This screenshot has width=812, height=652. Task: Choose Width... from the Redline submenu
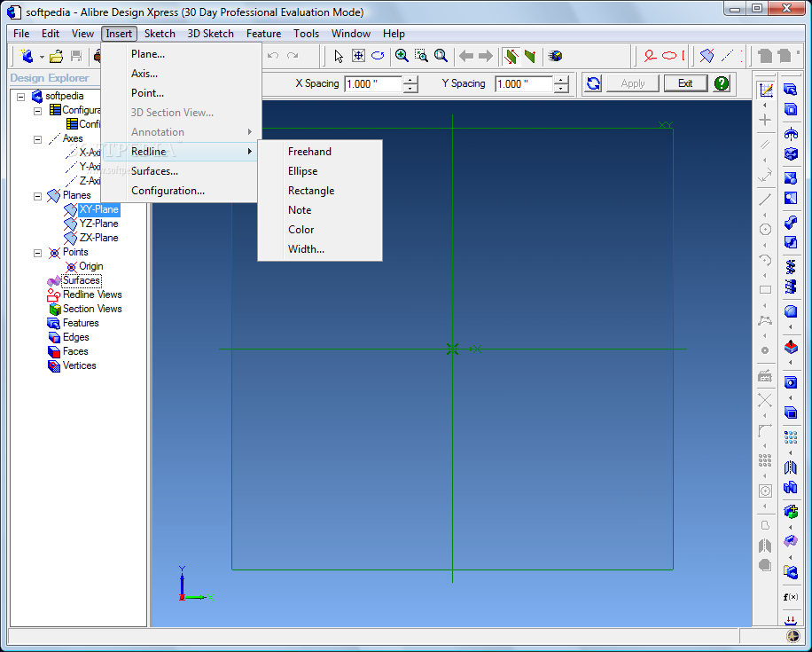320,248
